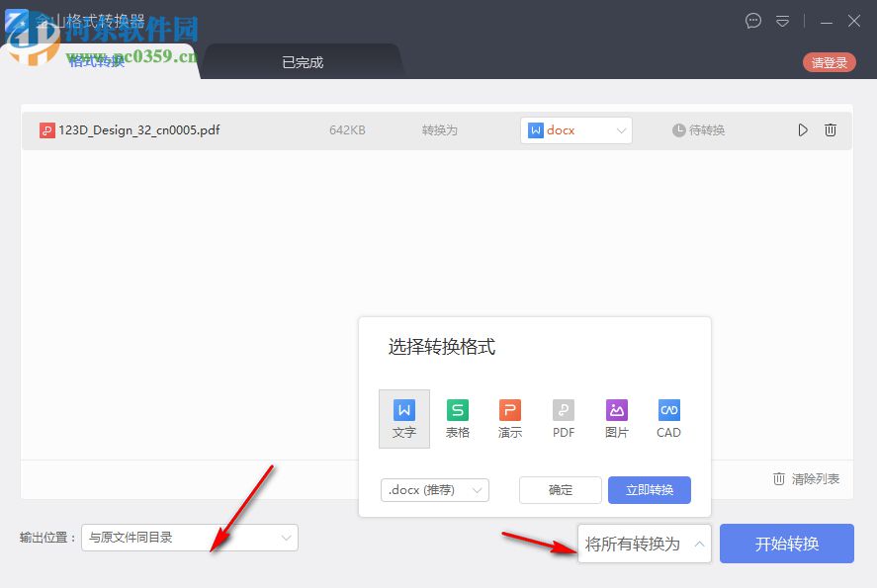Switch to the 格式转换 tab
Screen dimensions: 877x588
pyautogui.click(x=97, y=61)
